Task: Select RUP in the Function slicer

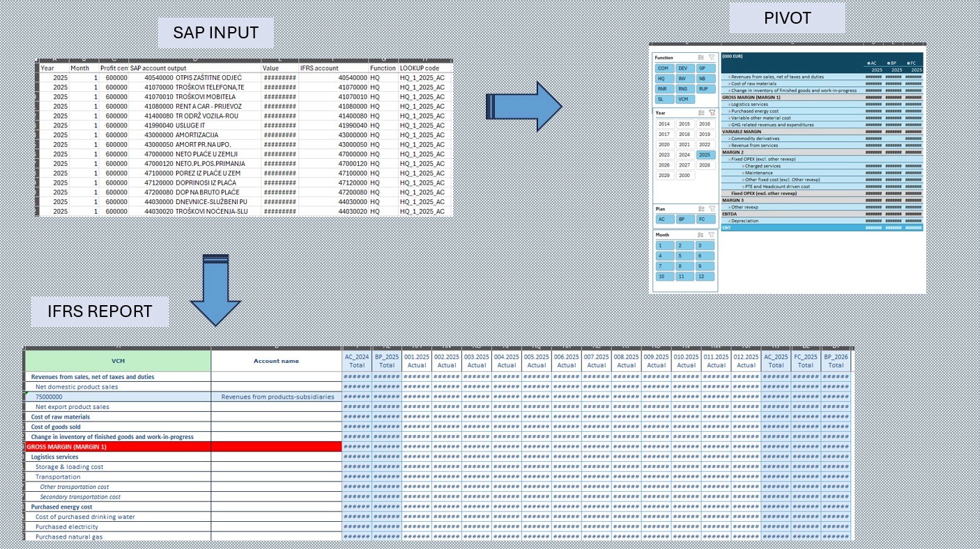Action: coord(705,89)
